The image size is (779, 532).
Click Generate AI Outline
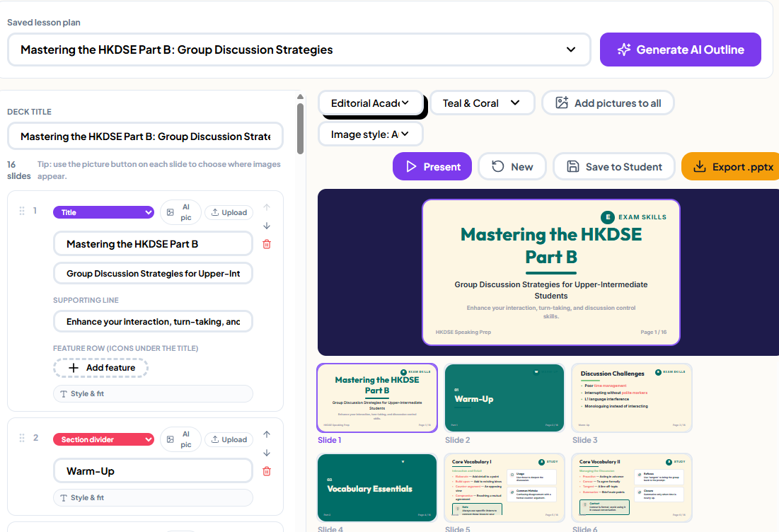coord(681,50)
